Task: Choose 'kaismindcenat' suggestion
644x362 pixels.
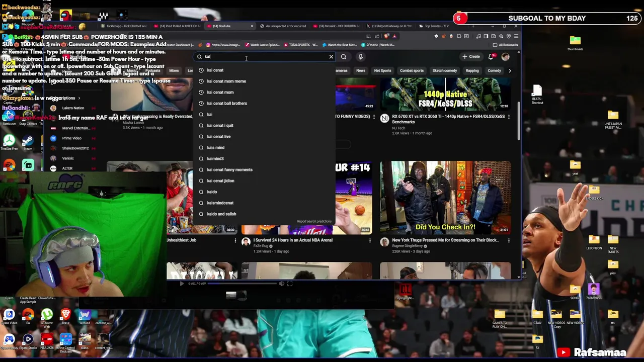Action: coord(265,203)
